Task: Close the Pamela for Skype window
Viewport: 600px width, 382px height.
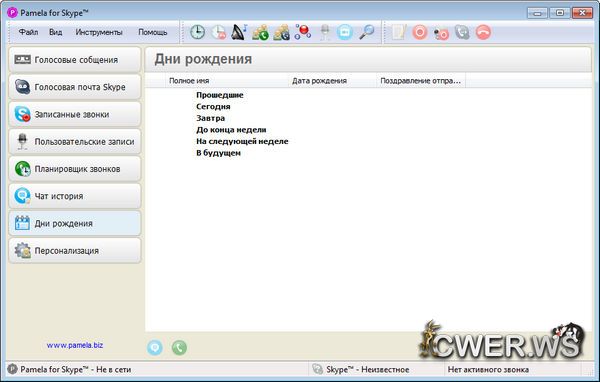Action: tap(582, 13)
